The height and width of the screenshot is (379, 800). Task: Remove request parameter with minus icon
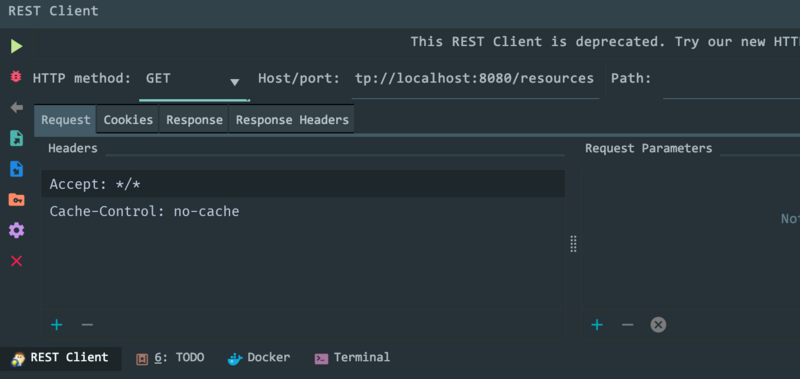click(628, 325)
